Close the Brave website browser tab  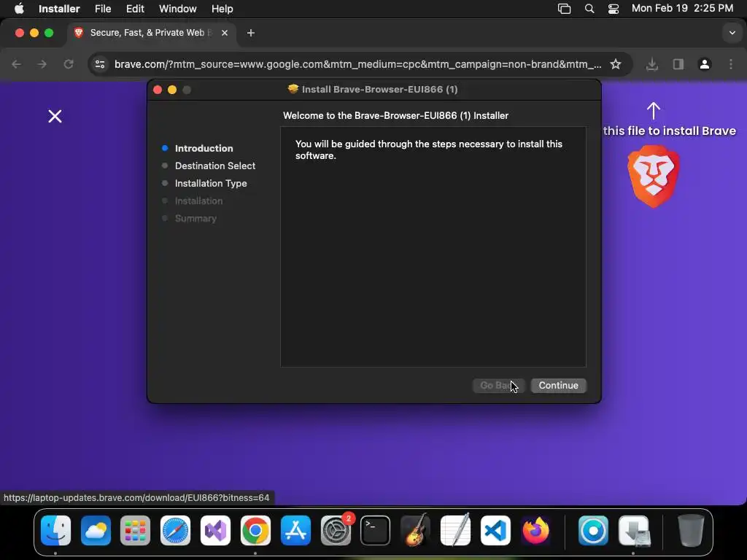tap(225, 33)
